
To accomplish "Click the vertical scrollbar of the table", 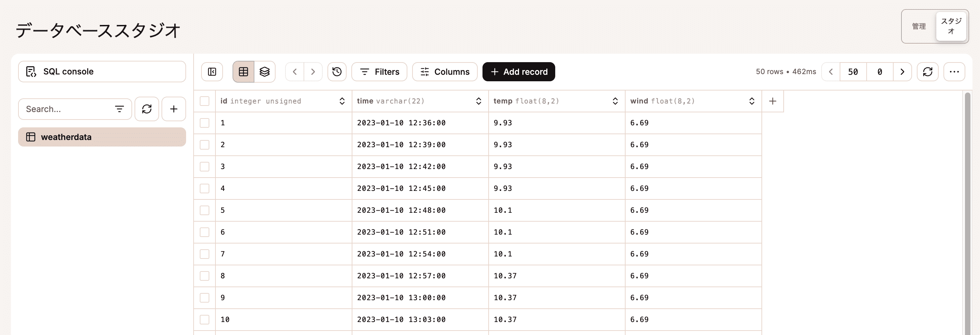I will 968,213.
